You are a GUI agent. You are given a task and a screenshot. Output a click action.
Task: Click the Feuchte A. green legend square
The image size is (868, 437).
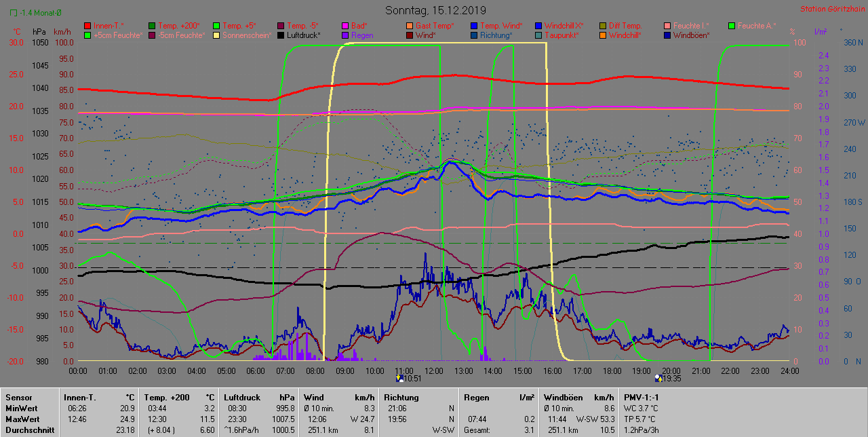(732, 26)
